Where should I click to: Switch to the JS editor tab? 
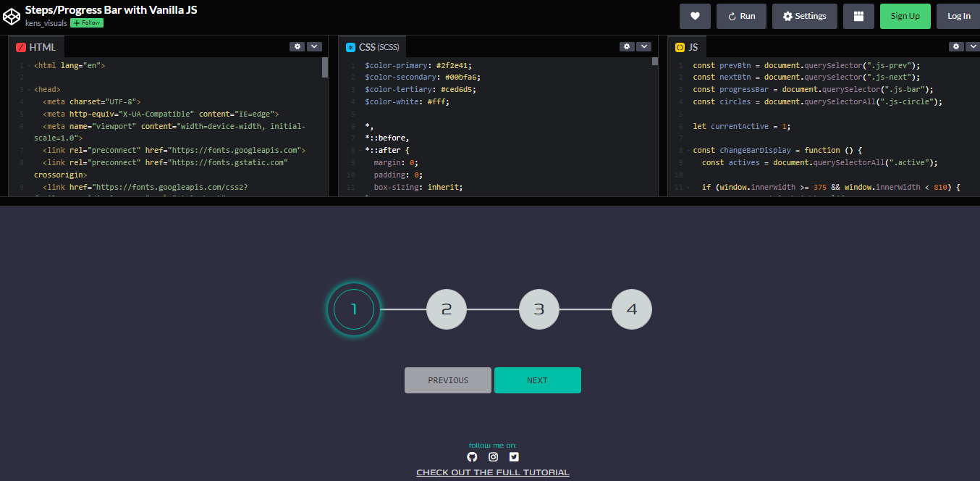687,46
